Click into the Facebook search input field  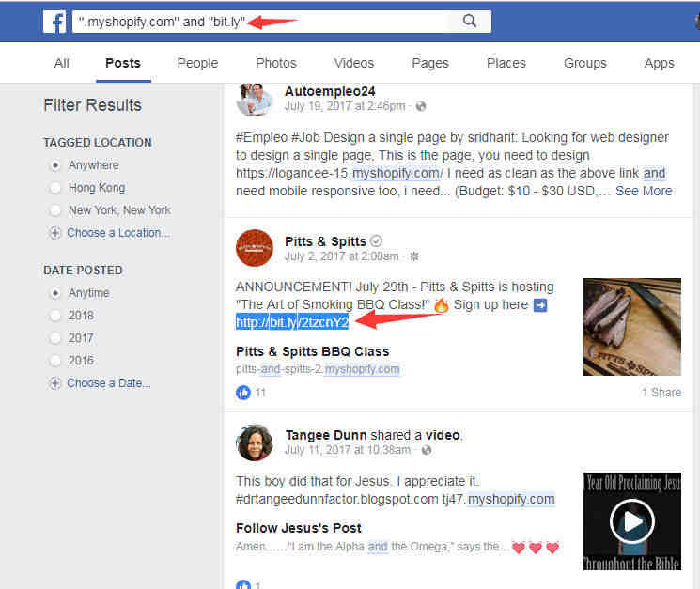pos(262,22)
